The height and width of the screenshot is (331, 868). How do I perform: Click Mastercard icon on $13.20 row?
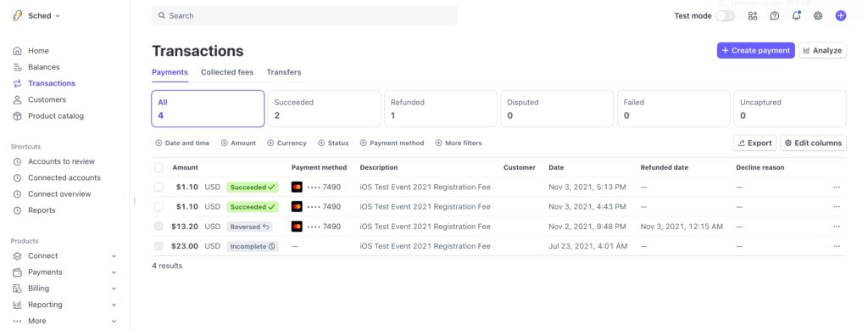(297, 227)
